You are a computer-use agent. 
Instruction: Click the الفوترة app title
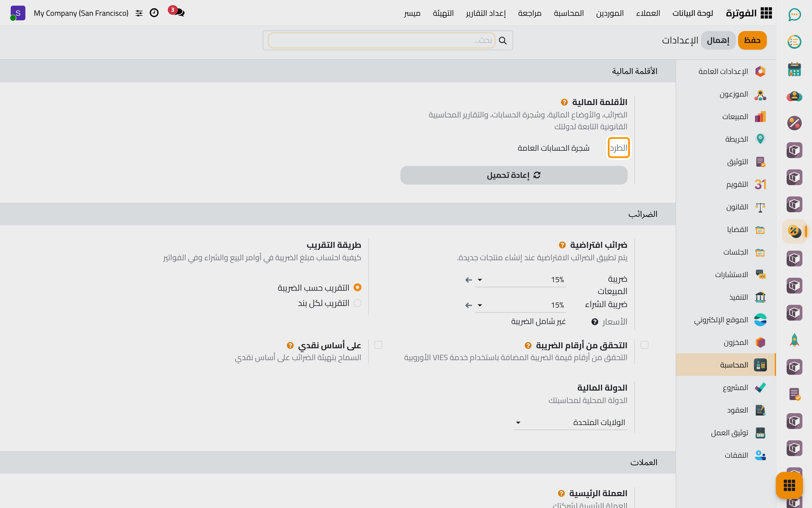(x=741, y=13)
